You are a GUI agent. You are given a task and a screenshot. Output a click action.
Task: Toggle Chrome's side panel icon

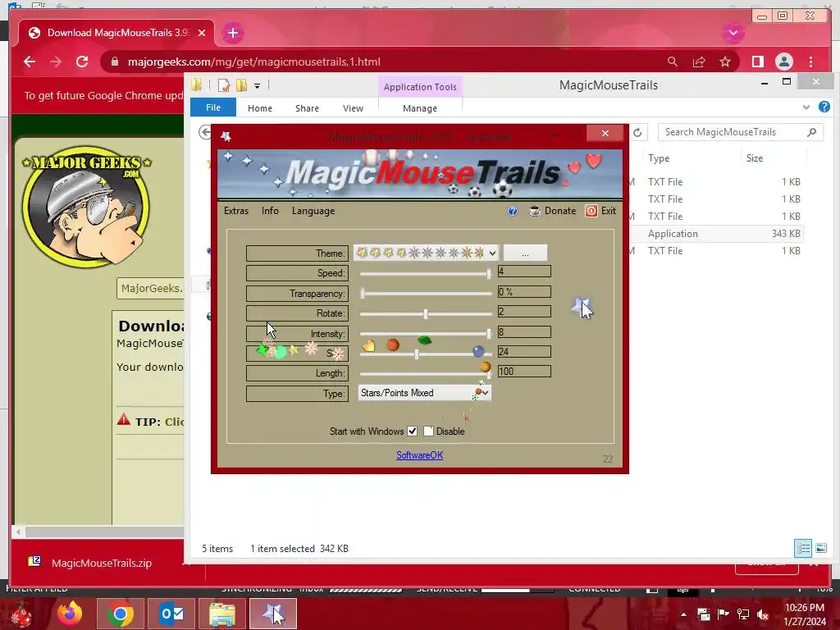click(x=757, y=62)
